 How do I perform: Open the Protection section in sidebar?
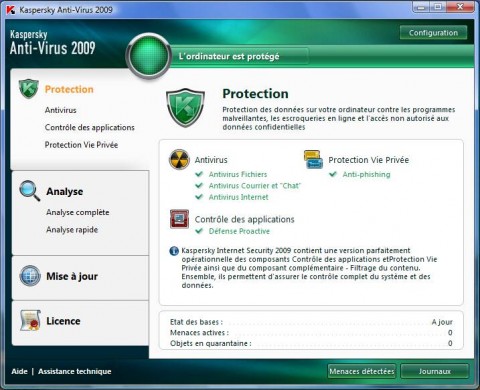point(69,89)
